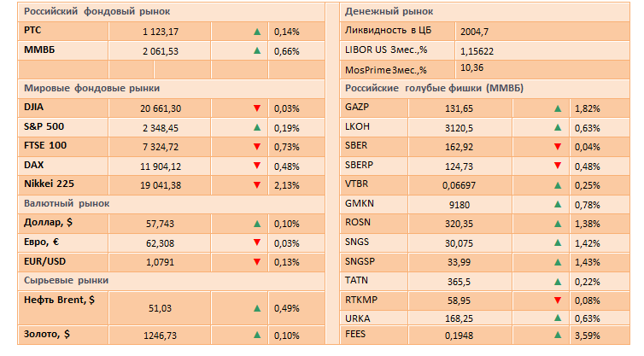The width and height of the screenshot is (644, 356).
Task: Click the red arrow in the RTKMP row
Action: click(558, 300)
